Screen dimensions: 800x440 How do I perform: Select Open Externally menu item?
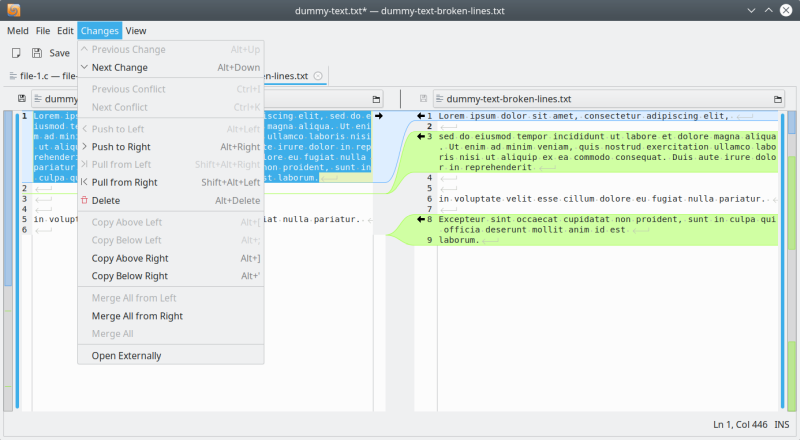pos(126,356)
